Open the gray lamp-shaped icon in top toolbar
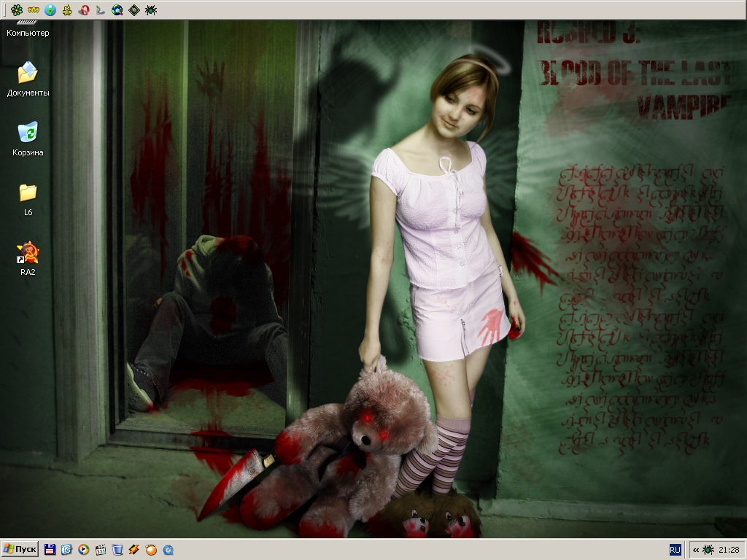This screenshot has width=747, height=560. coord(101,9)
